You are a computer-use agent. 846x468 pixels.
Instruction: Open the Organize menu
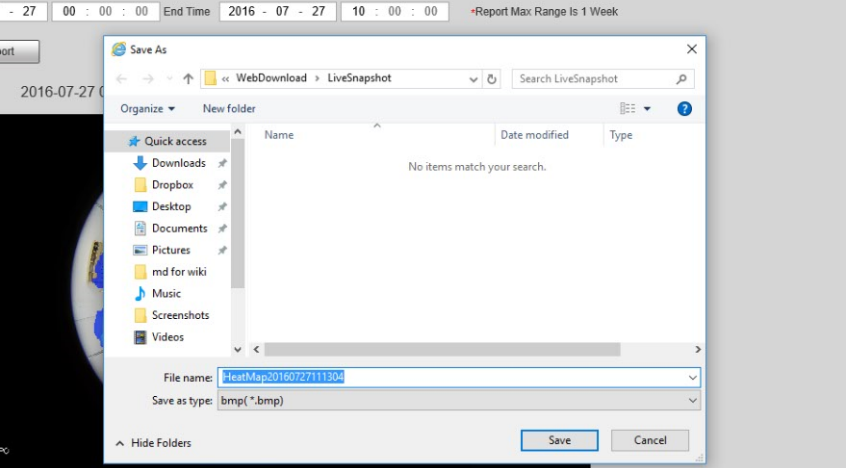(x=147, y=108)
